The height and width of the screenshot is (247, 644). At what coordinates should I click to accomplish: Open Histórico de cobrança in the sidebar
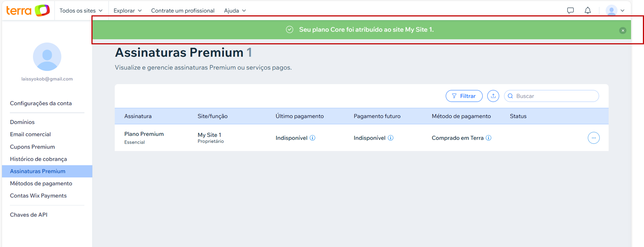[38, 159]
